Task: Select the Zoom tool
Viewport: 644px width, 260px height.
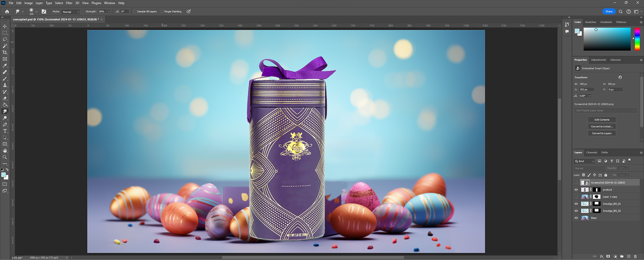Action: (5, 157)
